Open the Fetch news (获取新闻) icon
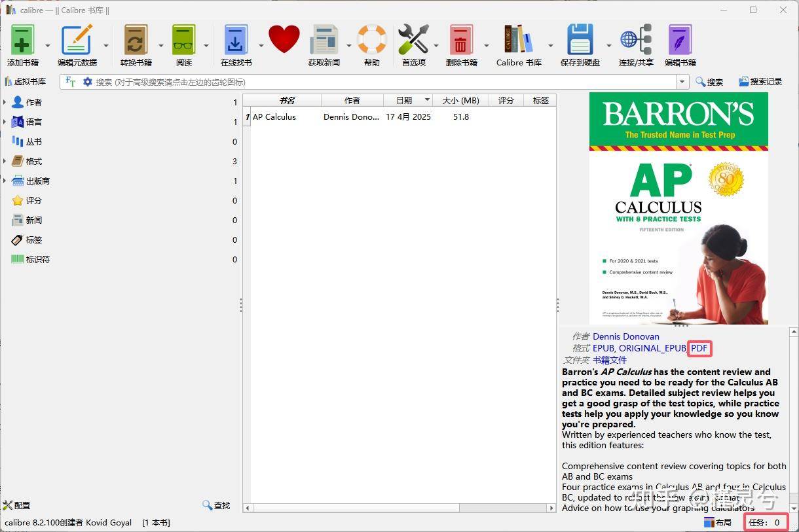Screen dimensions: 799x532 tap(324, 40)
